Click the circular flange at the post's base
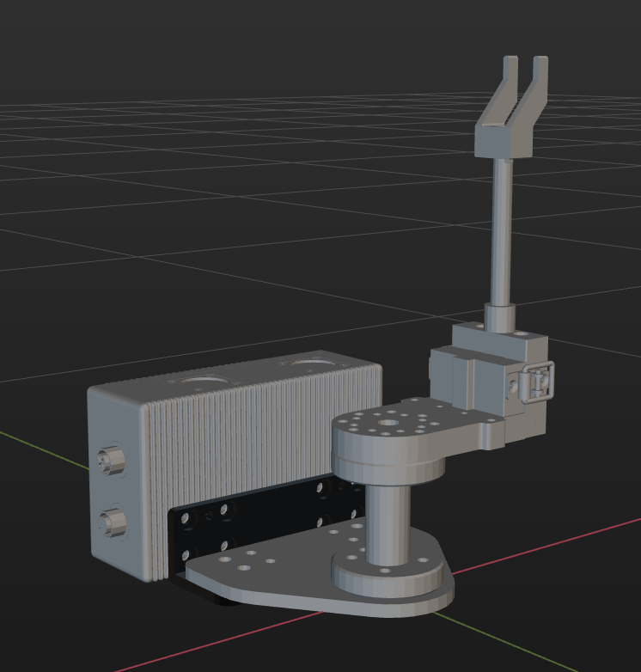This screenshot has height=672, width=641. pos(387,576)
